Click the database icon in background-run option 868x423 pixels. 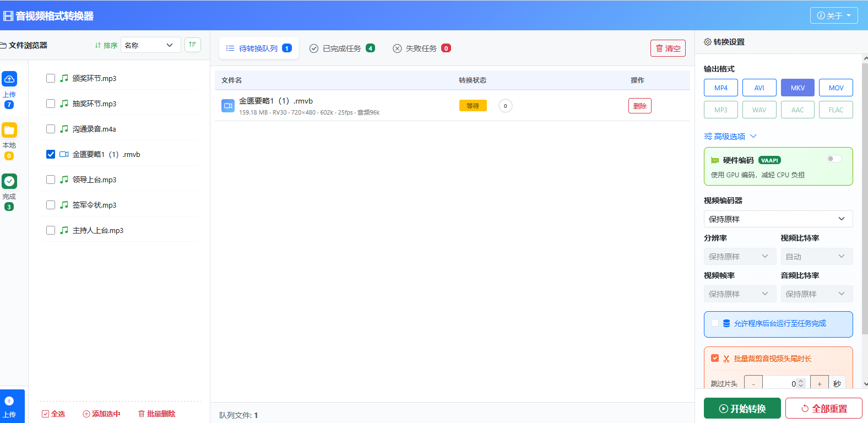(726, 323)
